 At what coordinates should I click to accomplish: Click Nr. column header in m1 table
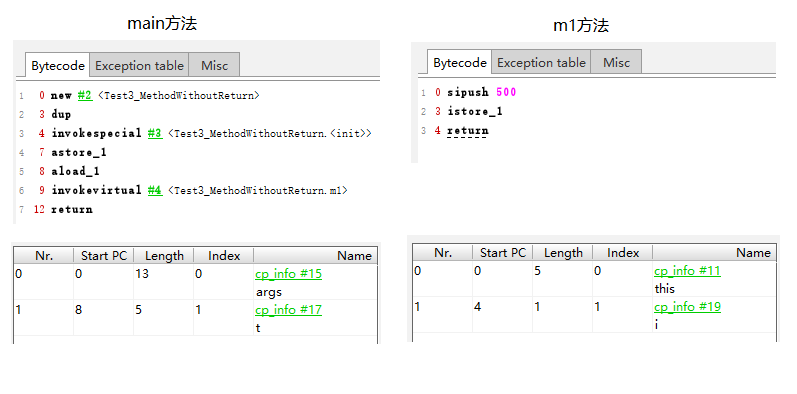pos(443,253)
